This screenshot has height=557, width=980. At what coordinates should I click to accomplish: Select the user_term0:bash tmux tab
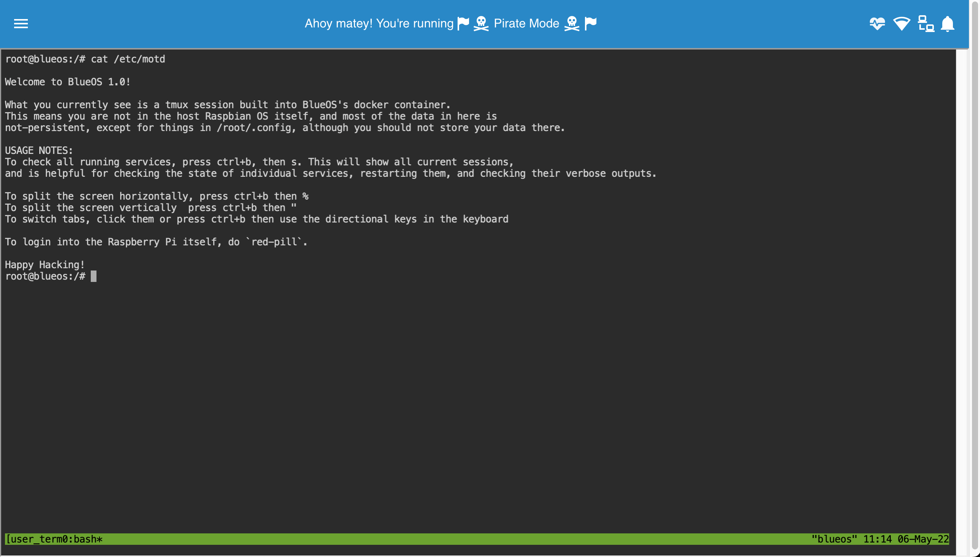tap(54, 539)
